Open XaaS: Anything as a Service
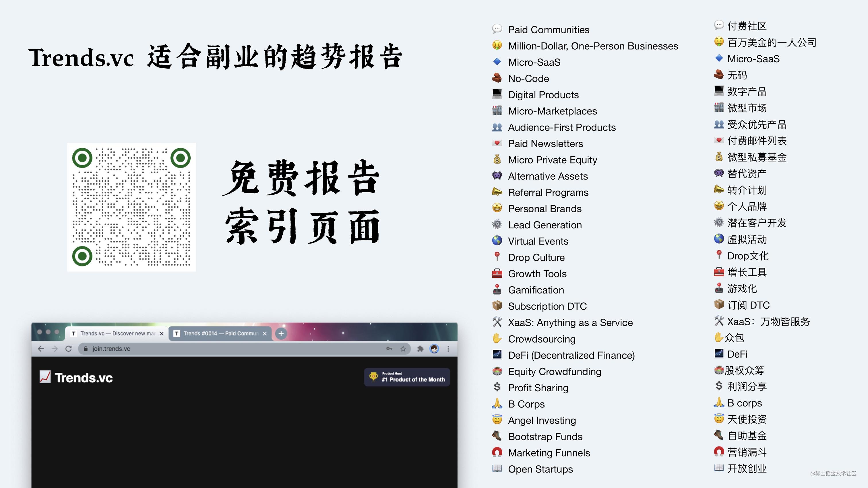 570,323
